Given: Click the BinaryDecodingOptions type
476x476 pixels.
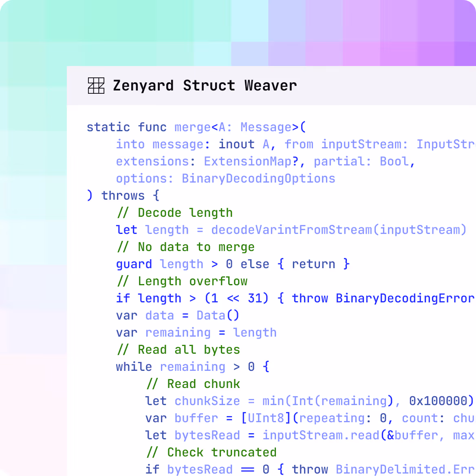Looking at the screenshot, I should (x=258, y=178).
